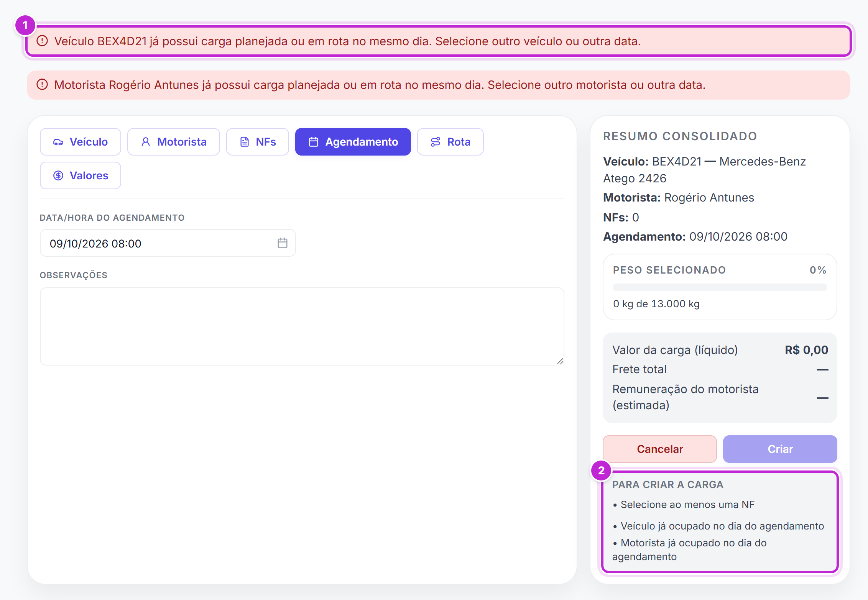The height and width of the screenshot is (600, 868).
Task: Click the document icon in NFs tab
Action: tap(245, 142)
